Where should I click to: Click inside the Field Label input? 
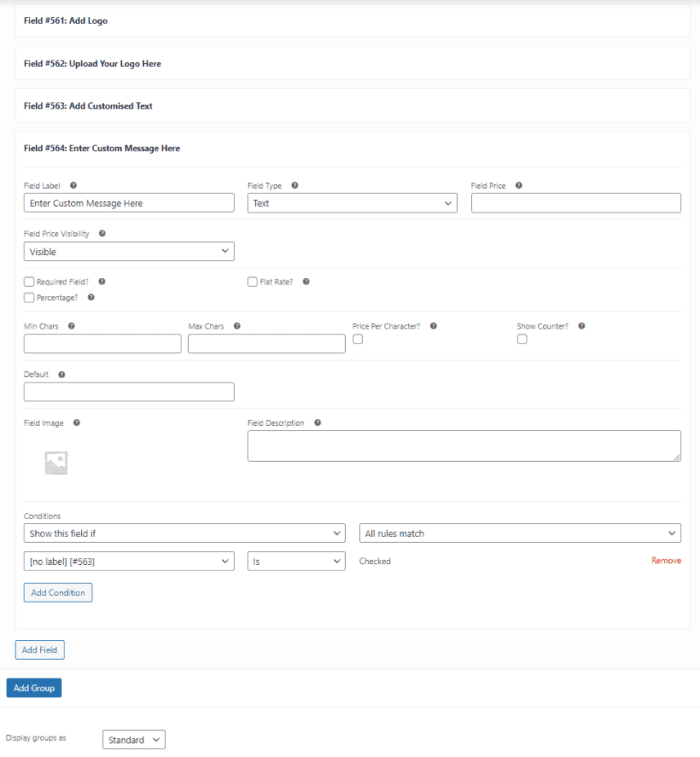128,203
